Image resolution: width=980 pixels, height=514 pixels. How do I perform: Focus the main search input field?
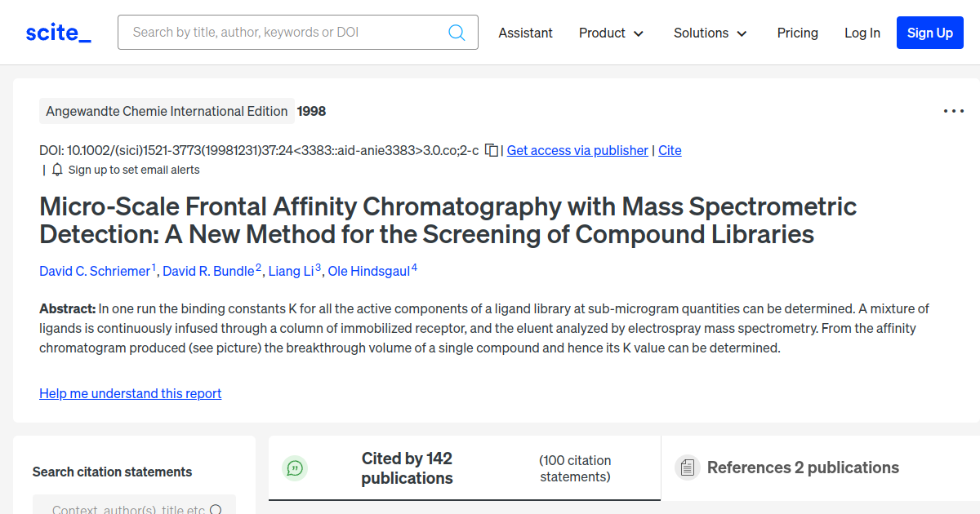tap(286, 33)
